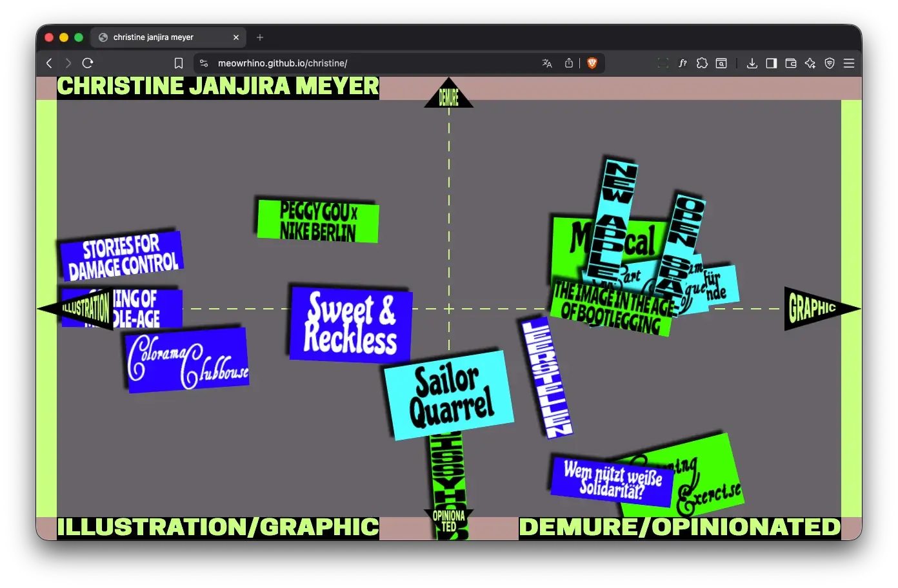Viewport: 898px width, 588px height.
Task: Click the ILLUSTRATION arrow marker
Action: pyautogui.click(x=76, y=308)
